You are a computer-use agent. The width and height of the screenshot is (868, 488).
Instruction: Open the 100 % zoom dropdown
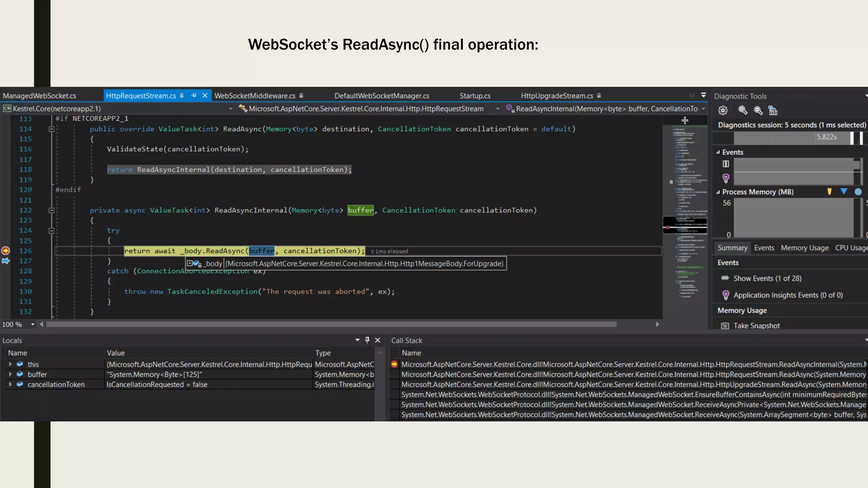tap(33, 324)
